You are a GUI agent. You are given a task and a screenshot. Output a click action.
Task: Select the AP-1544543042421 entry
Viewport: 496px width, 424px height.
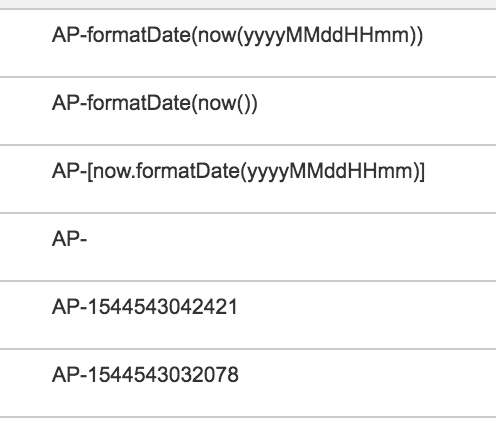pyautogui.click(x=248, y=315)
